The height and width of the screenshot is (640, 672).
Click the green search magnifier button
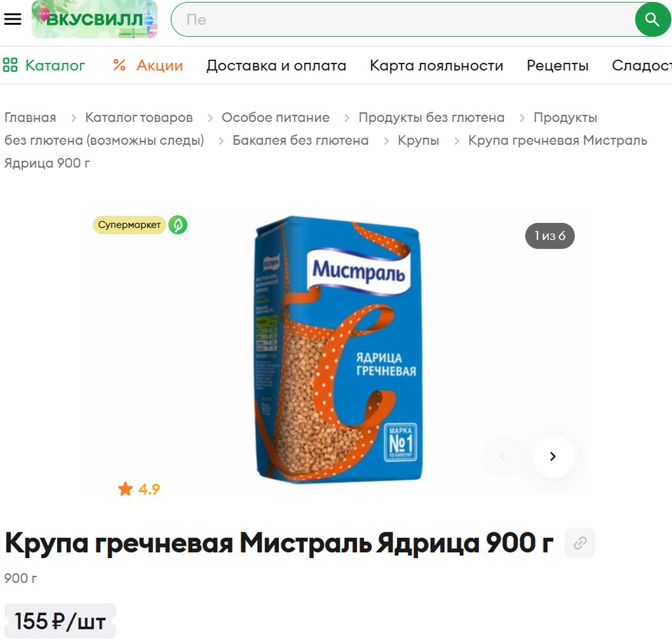(652, 20)
